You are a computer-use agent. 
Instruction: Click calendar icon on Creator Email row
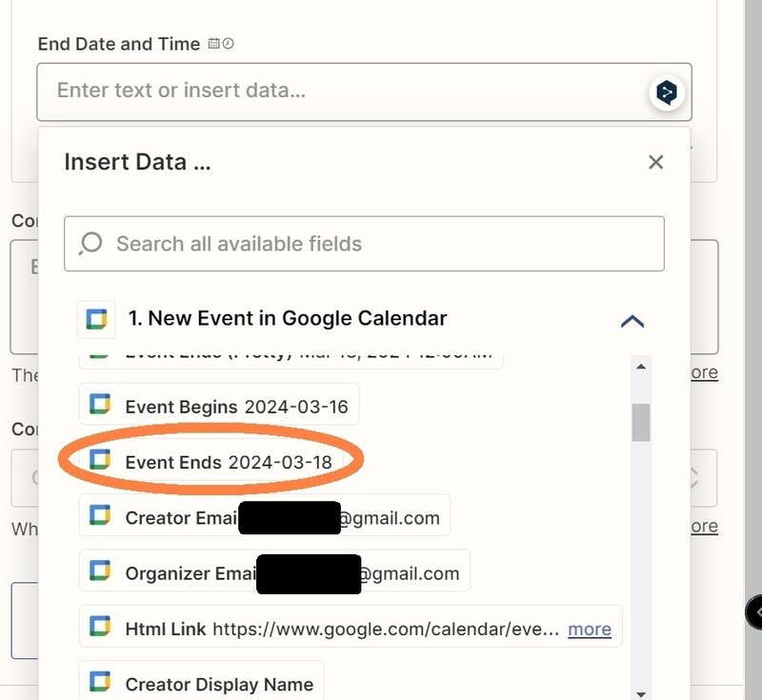100,515
